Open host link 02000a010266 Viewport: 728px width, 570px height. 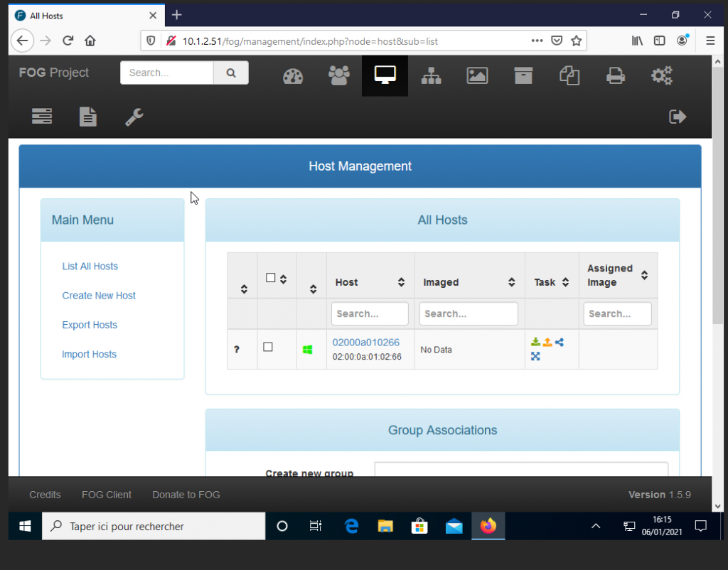366,342
